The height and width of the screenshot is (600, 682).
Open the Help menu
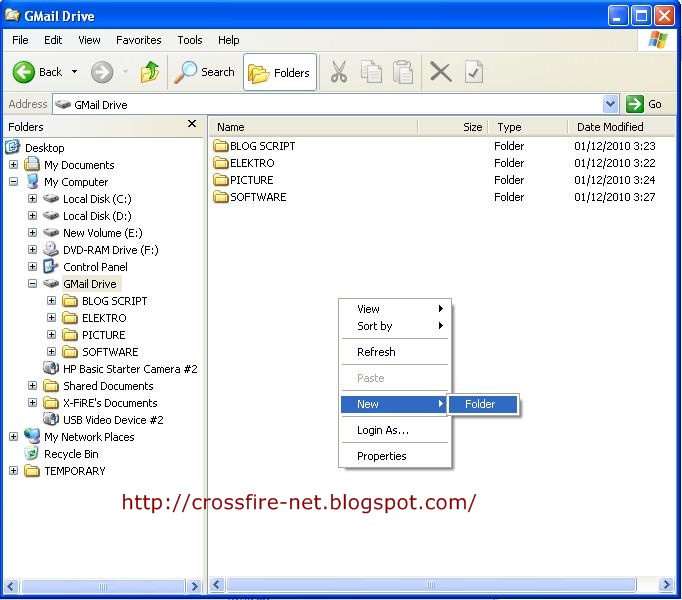[x=228, y=40]
